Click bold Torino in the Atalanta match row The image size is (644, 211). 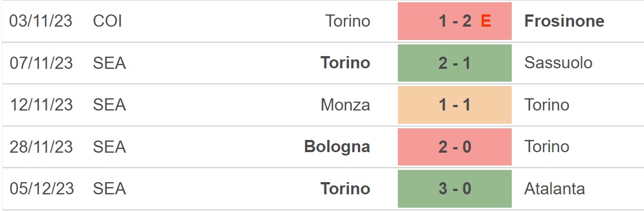tap(346, 188)
